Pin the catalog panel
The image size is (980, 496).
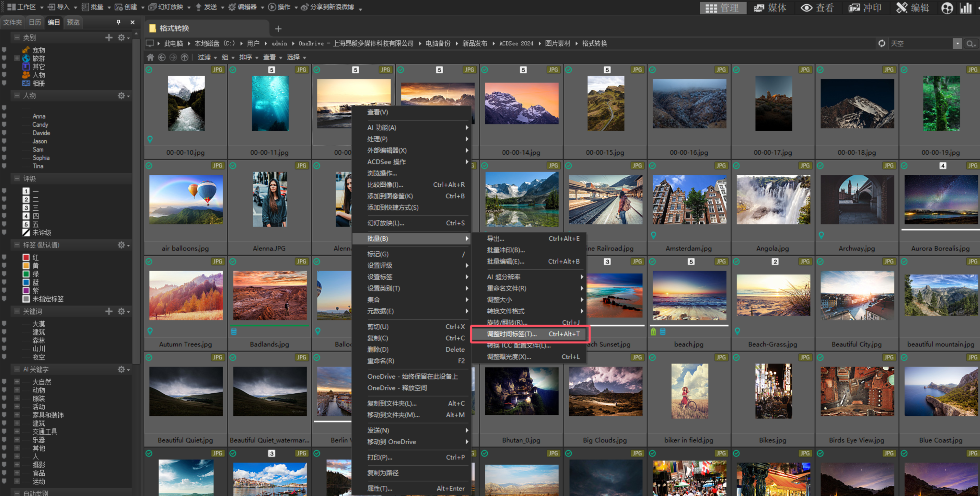[x=118, y=22]
